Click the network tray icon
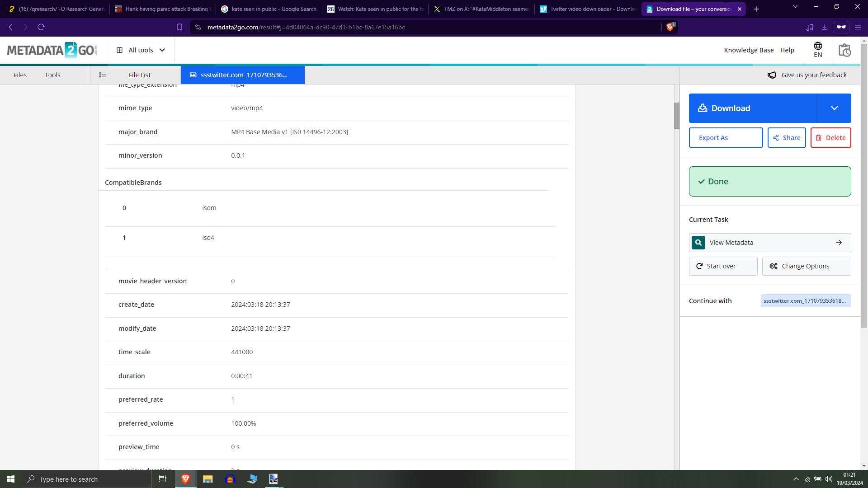868x488 pixels. [807, 479]
